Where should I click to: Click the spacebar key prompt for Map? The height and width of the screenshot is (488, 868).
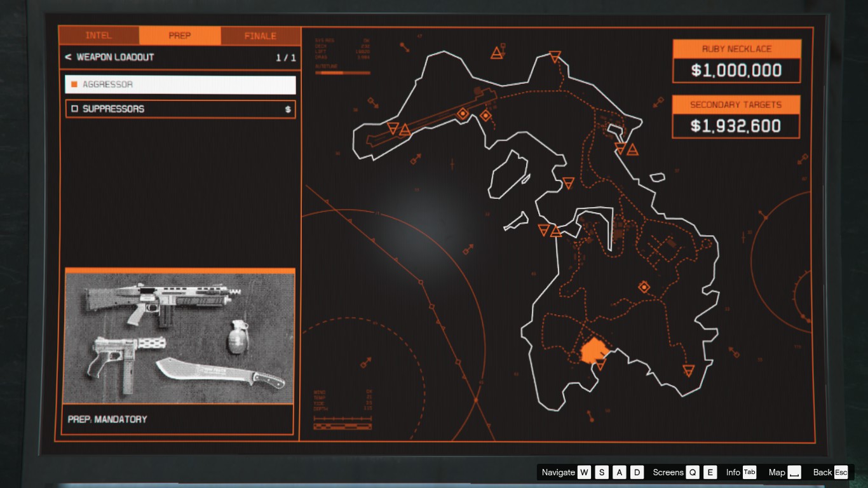pos(794,472)
